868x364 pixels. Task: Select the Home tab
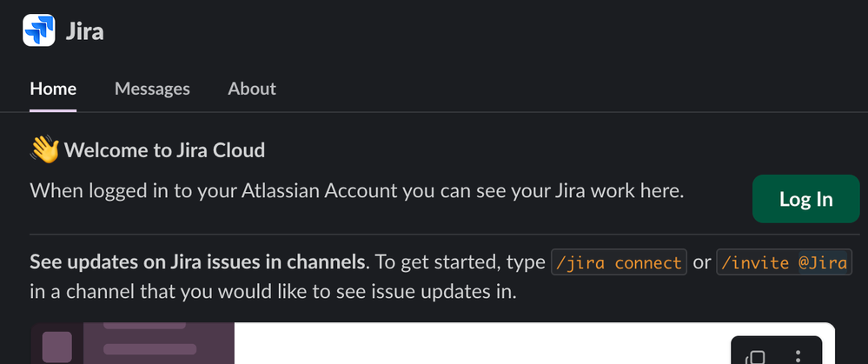coord(53,89)
